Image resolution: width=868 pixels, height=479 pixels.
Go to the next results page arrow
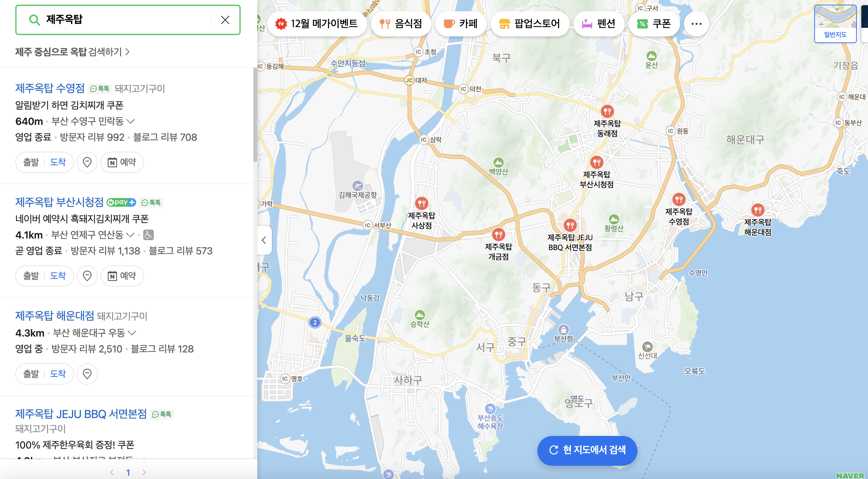click(144, 472)
